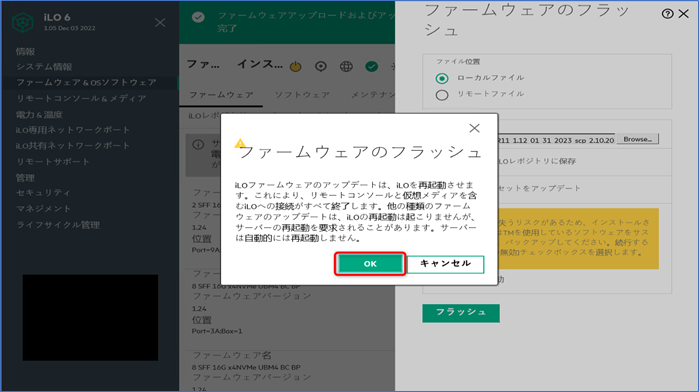Click the info icon in firmware notice
Viewport: 699px width, 392px height.
198,144
